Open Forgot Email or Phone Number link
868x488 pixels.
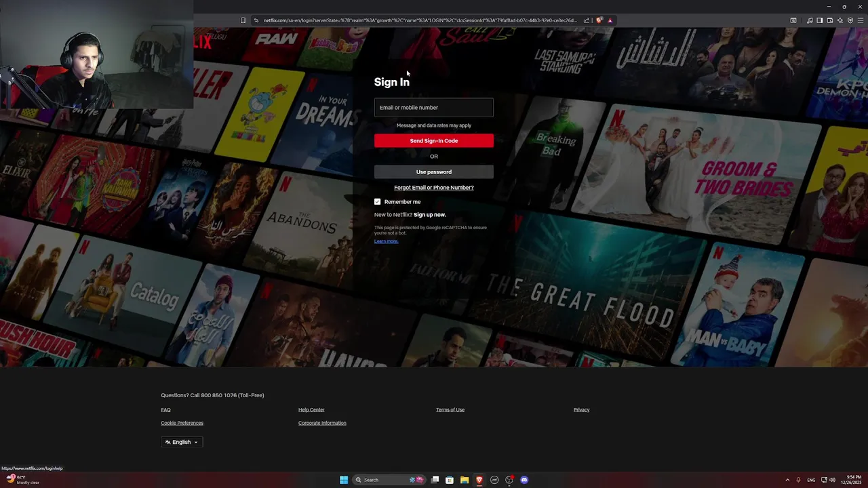click(x=434, y=187)
